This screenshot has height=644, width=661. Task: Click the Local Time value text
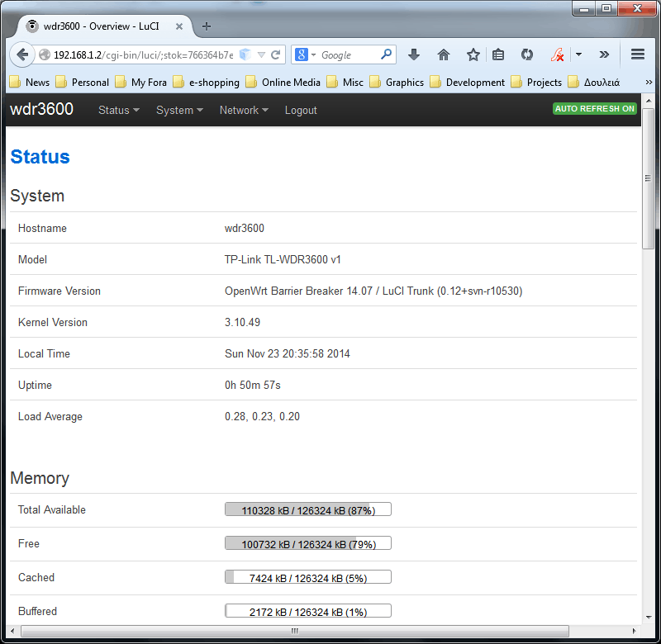[x=287, y=353]
